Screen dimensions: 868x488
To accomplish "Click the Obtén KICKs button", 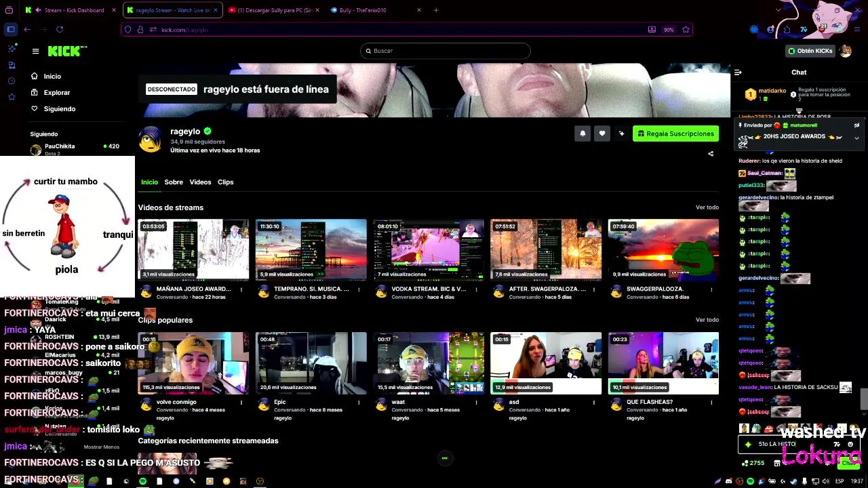I will point(810,51).
